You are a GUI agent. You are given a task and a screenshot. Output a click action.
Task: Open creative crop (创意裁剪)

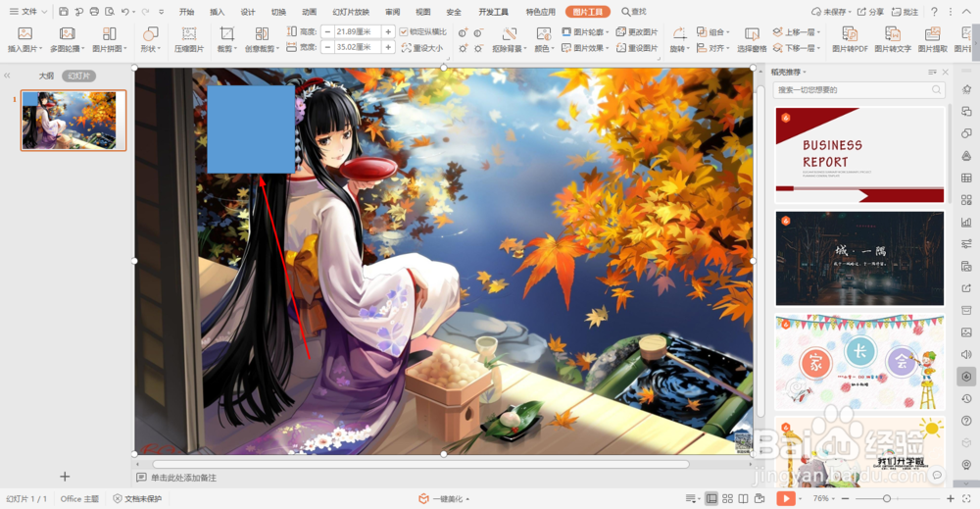(262, 39)
